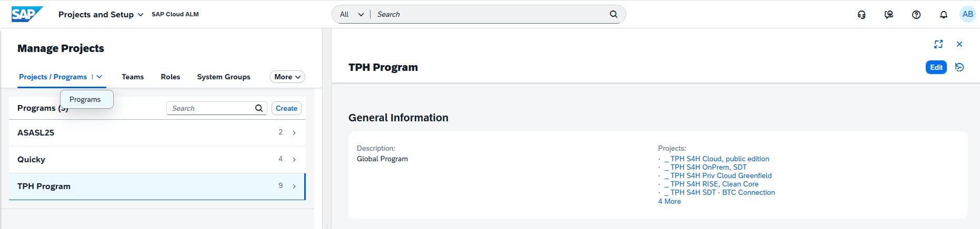The width and height of the screenshot is (980, 229).
Task: Switch to the Teams tab
Action: (133, 77)
